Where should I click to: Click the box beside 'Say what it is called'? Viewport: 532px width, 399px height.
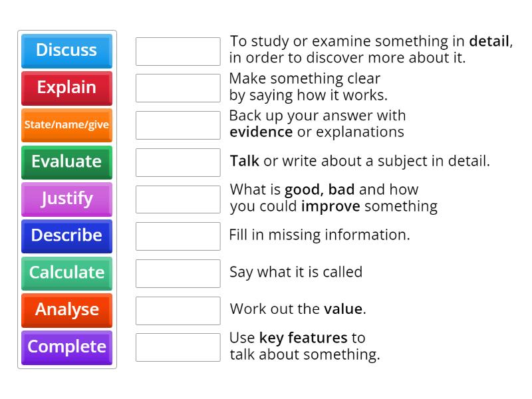(177, 273)
